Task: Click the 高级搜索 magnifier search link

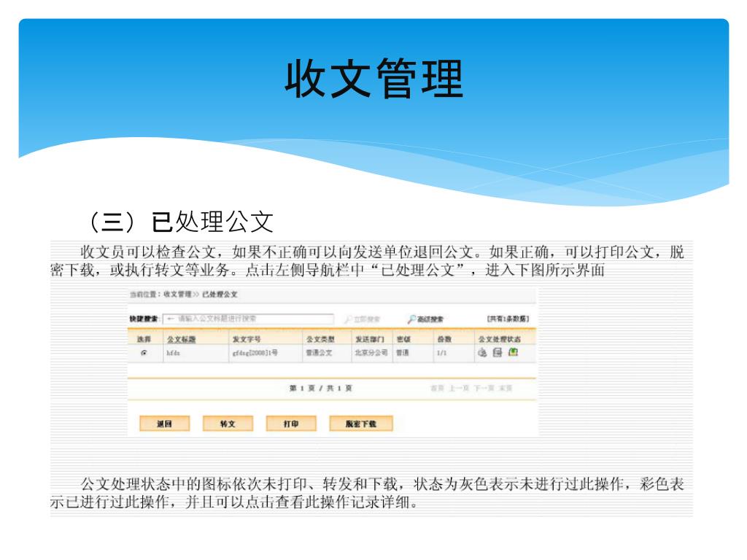Action: [425, 319]
